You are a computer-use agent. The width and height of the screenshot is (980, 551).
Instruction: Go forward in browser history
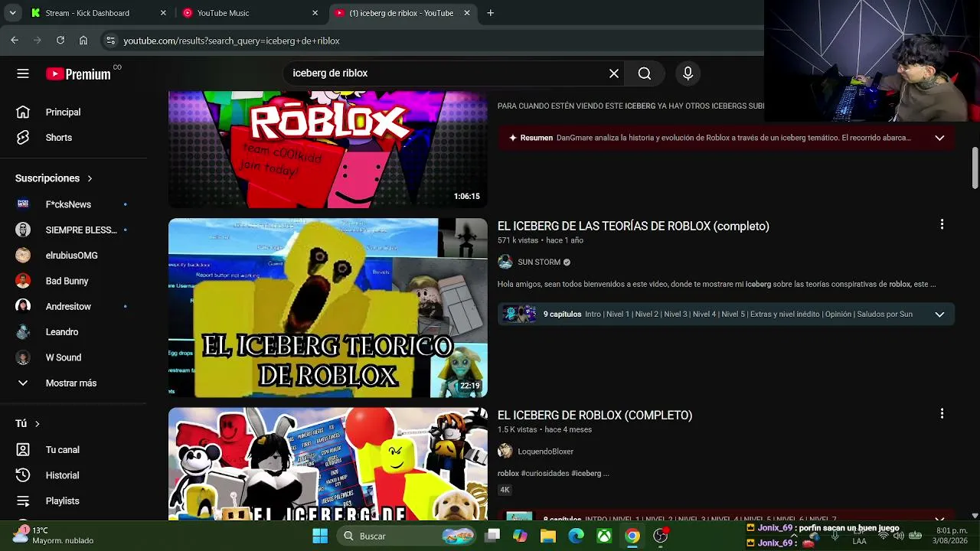coord(37,41)
